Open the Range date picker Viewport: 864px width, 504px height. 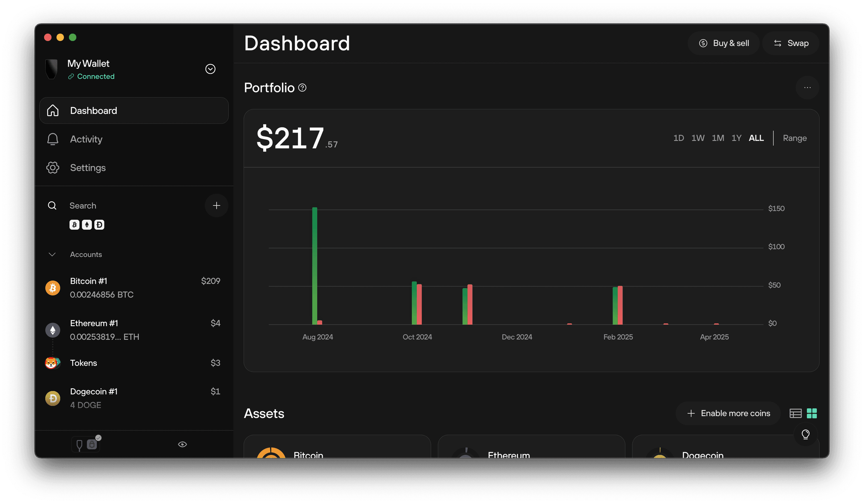[794, 138]
